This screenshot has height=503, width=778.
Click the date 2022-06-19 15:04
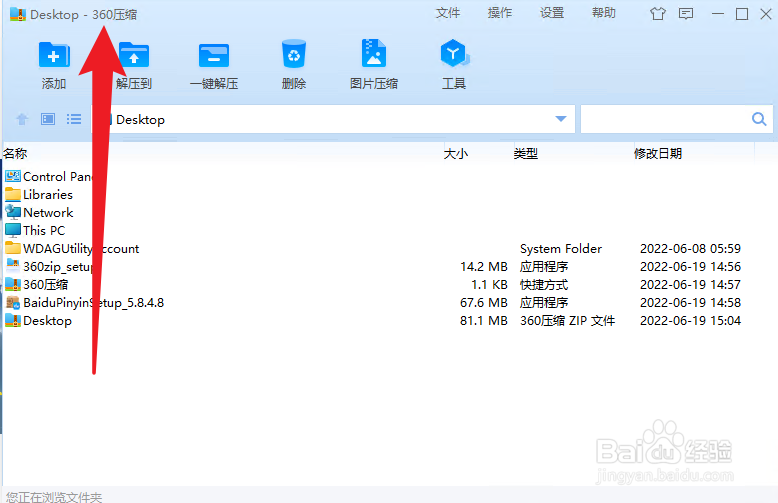(x=690, y=321)
